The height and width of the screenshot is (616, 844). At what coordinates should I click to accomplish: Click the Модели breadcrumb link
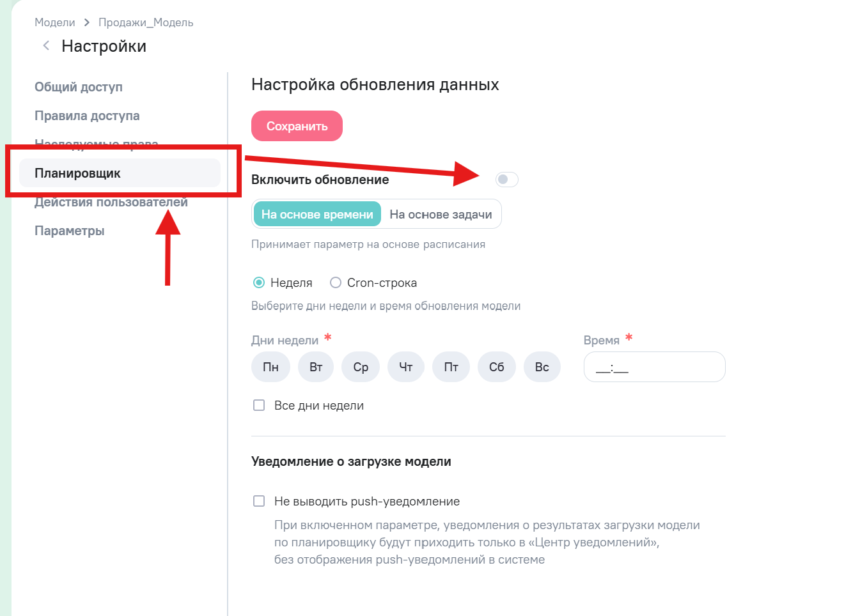[x=55, y=22]
